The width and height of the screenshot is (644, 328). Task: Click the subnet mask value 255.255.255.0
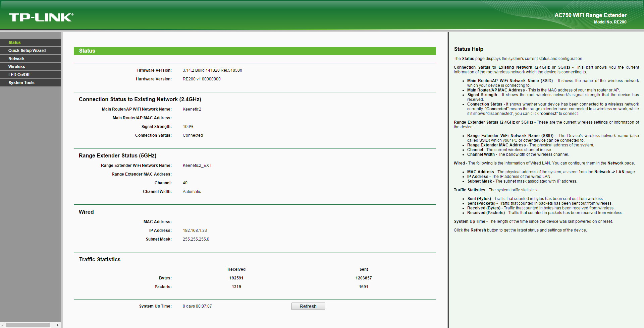click(x=196, y=239)
